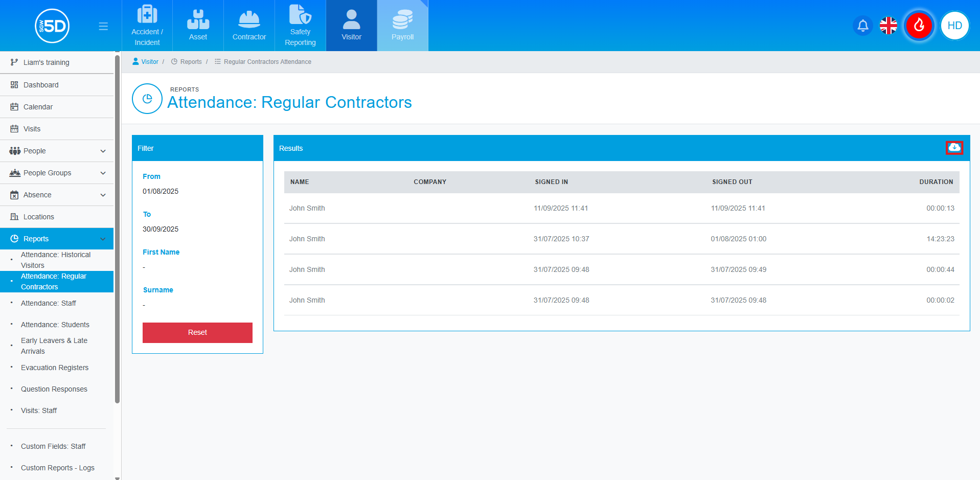Open the Accident / Incident module

(x=147, y=26)
